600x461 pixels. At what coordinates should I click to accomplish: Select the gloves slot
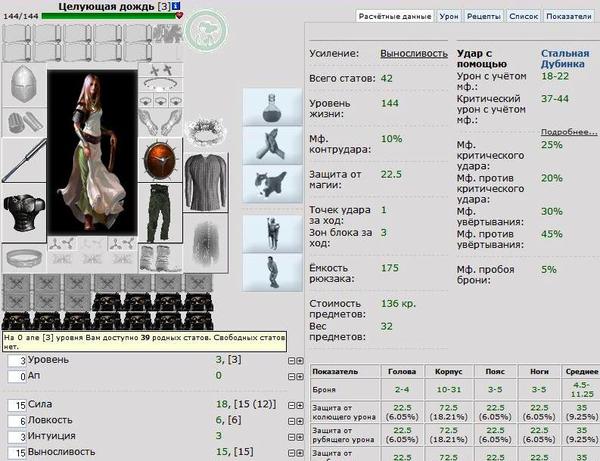pyautogui.click(x=160, y=122)
